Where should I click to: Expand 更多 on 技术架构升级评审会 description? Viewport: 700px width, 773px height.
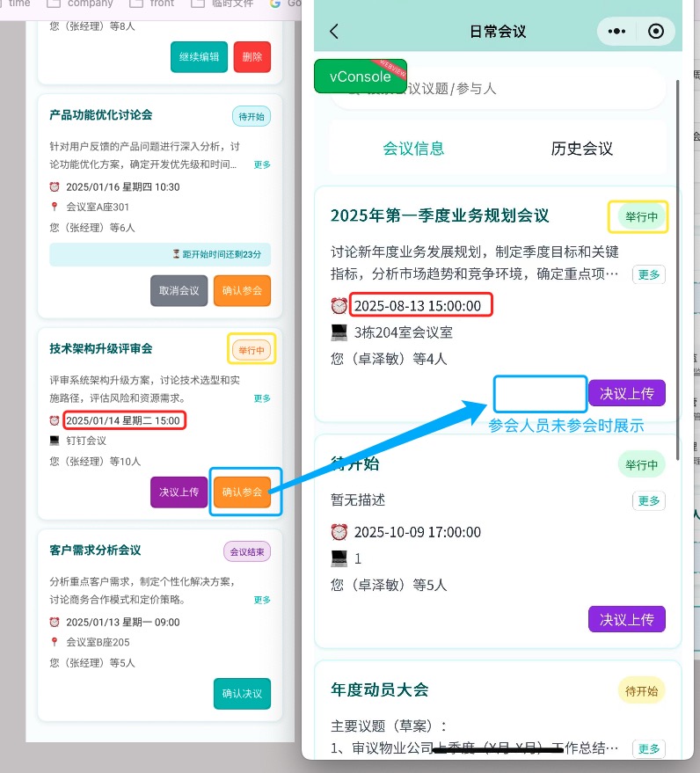point(262,398)
